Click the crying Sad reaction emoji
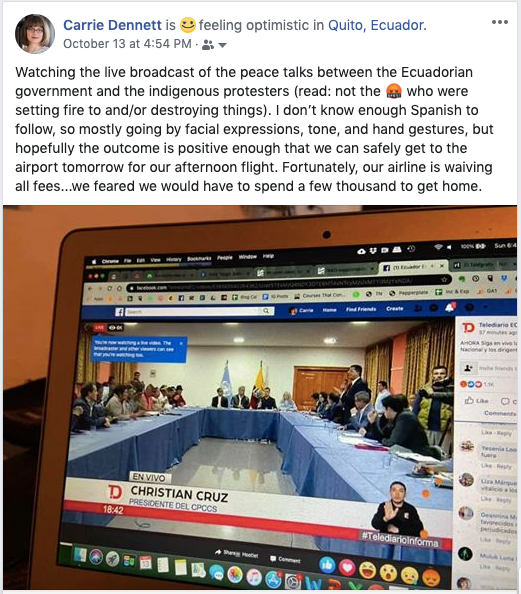Viewport: 521px width, 594px height. [x=410, y=576]
